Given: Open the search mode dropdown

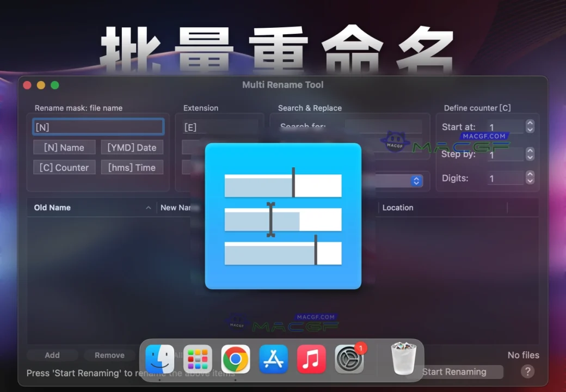Looking at the screenshot, I should [x=416, y=180].
